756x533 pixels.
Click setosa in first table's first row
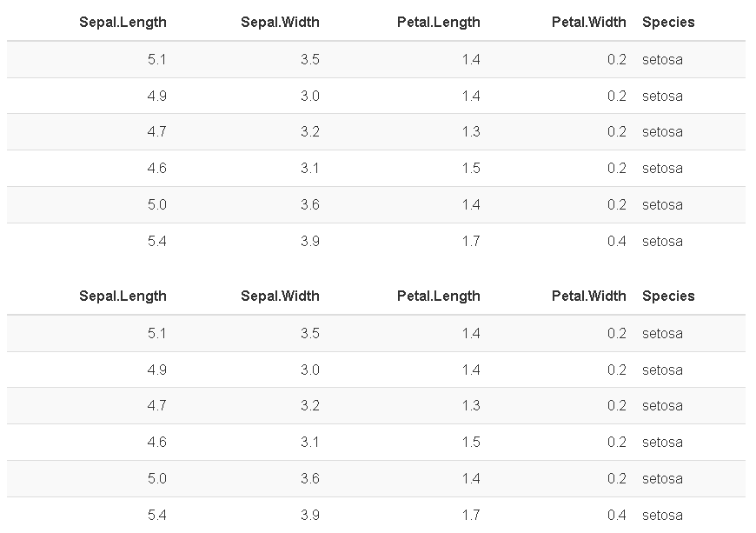(662, 60)
